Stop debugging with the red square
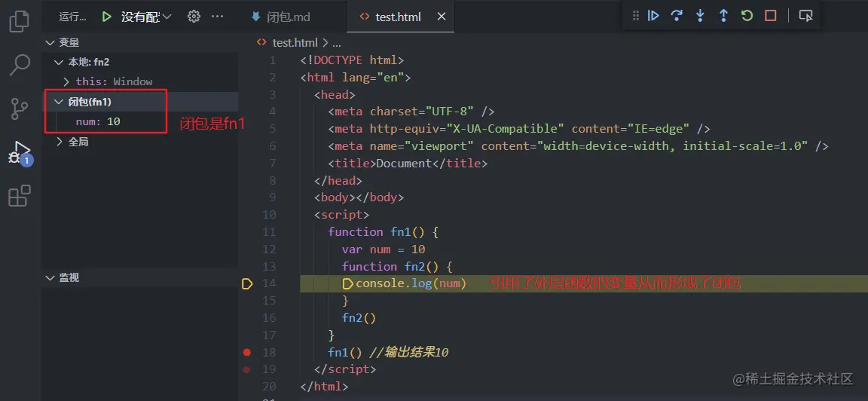868x401 pixels. [x=771, y=16]
